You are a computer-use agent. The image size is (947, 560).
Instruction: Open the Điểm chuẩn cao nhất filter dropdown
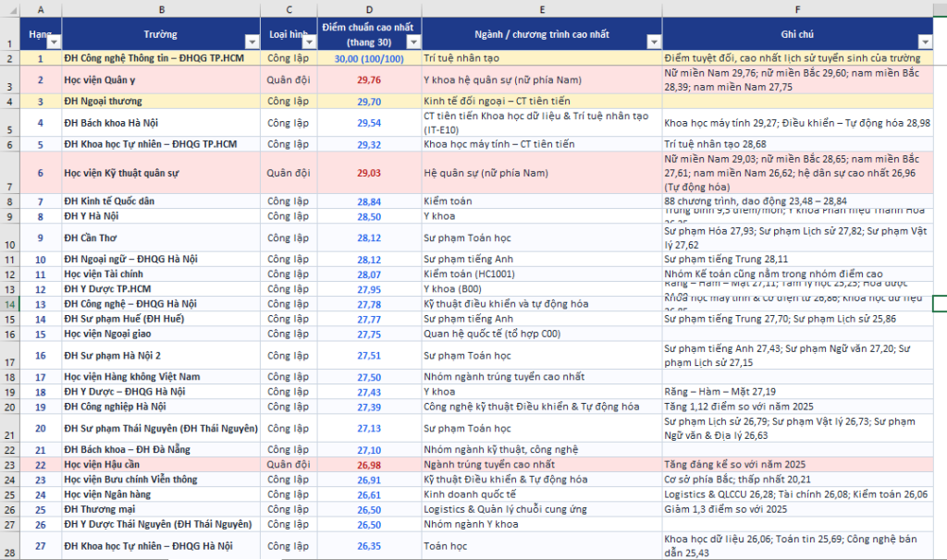413,42
